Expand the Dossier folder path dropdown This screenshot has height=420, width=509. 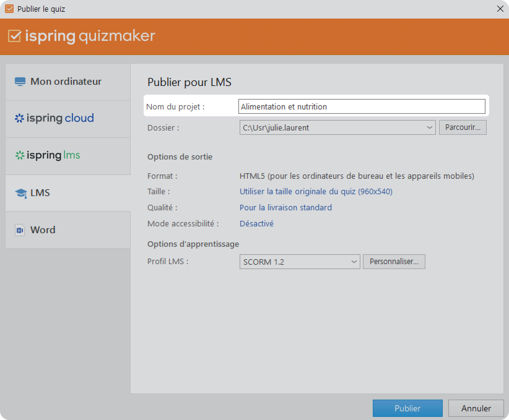tap(429, 127)
